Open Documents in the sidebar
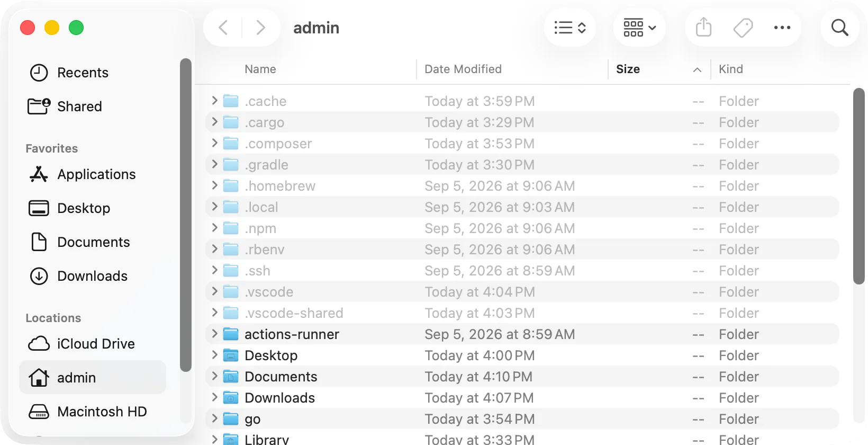 point(93,242)
